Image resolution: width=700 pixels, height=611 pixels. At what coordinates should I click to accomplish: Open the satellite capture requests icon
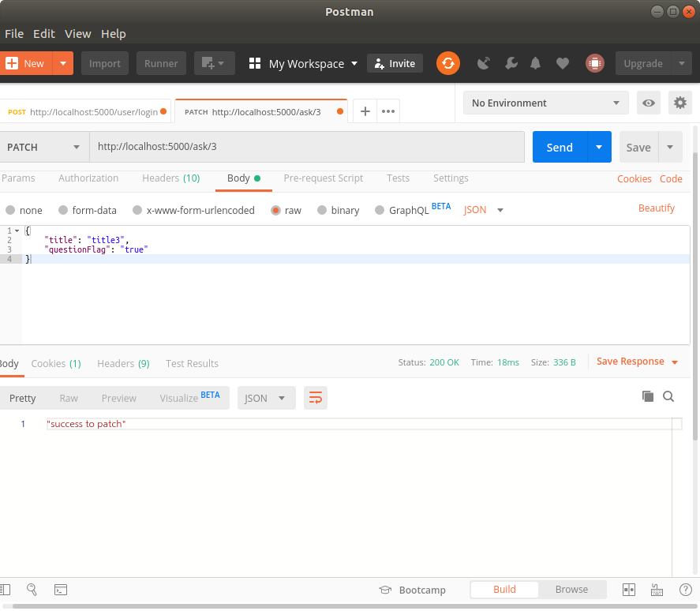click(x=484, y=63)
